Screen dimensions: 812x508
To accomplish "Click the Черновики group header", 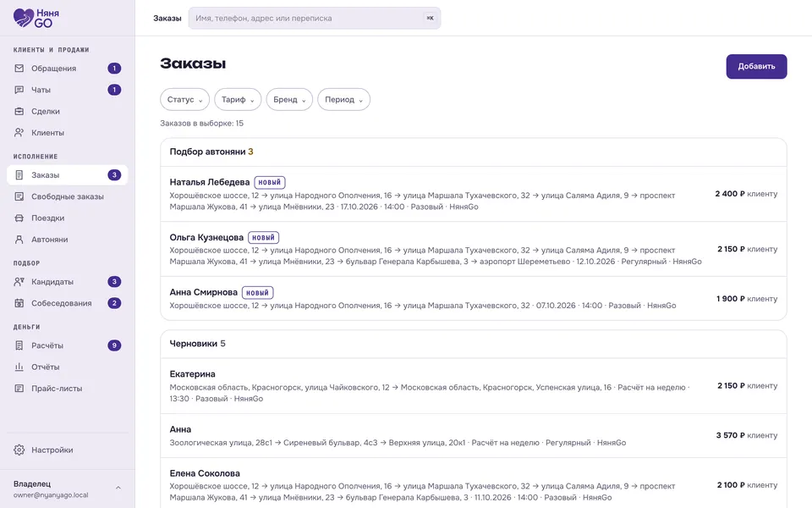I will click(x=474, y=344).
